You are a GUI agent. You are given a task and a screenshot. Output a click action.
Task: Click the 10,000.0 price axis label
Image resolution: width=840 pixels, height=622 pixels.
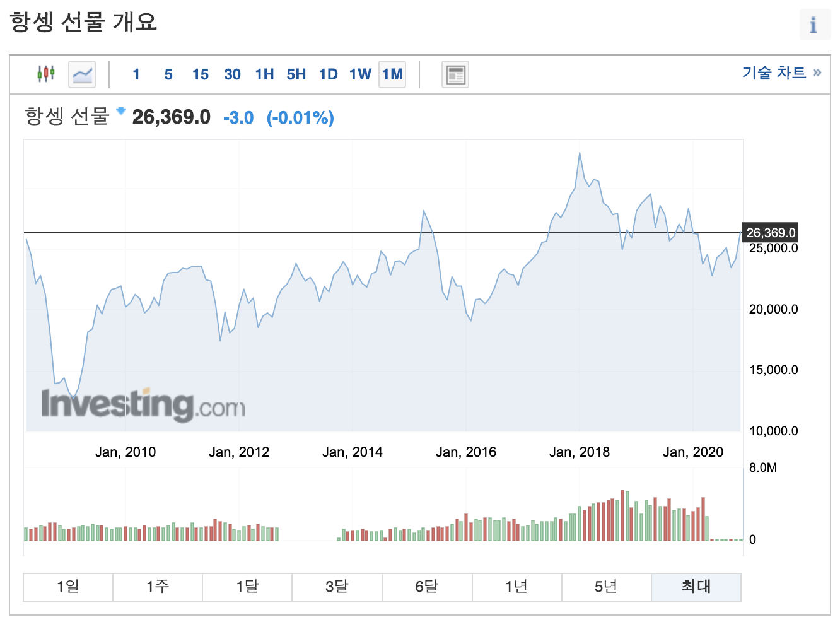[x=774, y=431]
